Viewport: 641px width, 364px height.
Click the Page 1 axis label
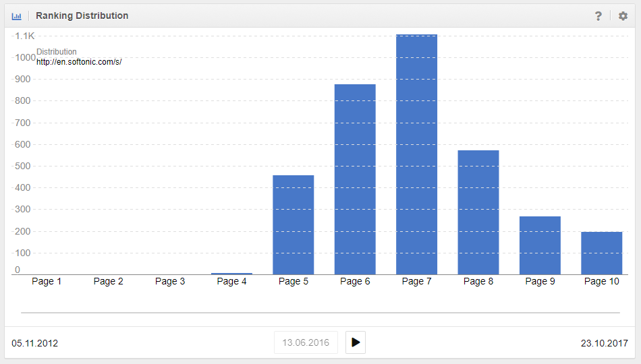[47, 281]
